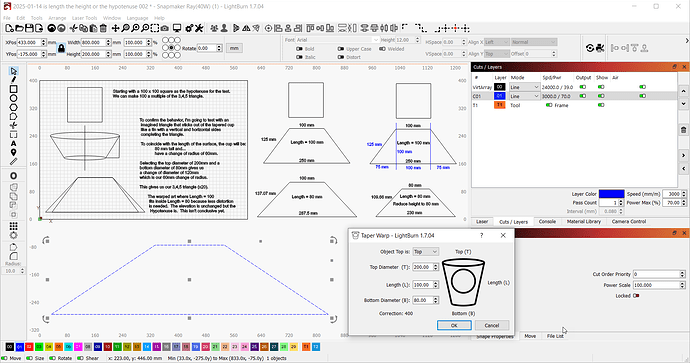This screenshot has height=363, width=690.
Task: Select the Draw Lines pencil tool
Action: (13, 80)
